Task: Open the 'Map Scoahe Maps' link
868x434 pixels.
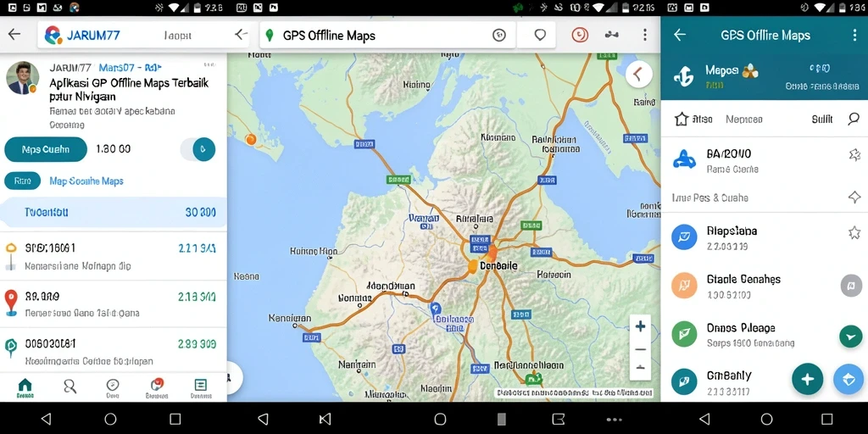Action: (x=86, y=181)
